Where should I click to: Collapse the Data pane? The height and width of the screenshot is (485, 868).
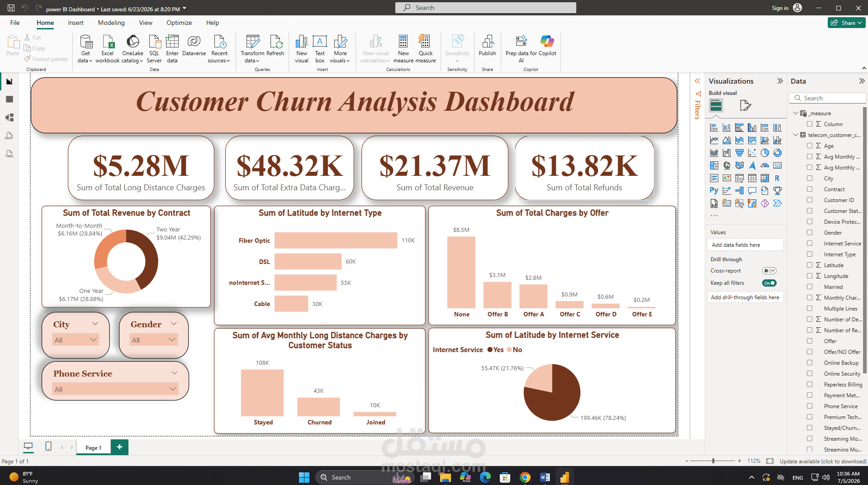862,81
